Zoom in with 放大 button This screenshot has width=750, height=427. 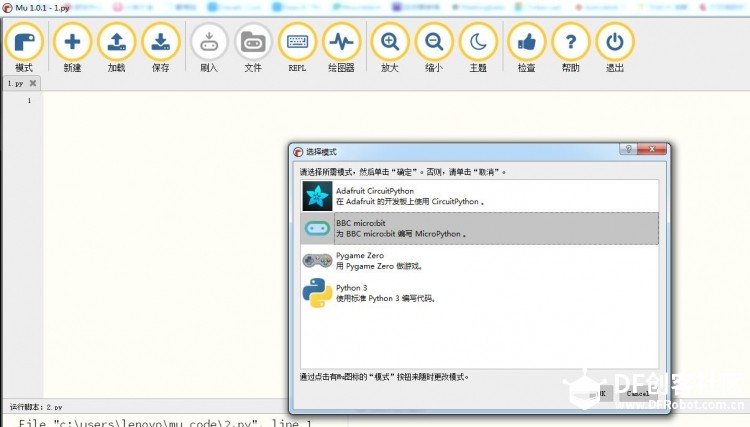point(390,47)
